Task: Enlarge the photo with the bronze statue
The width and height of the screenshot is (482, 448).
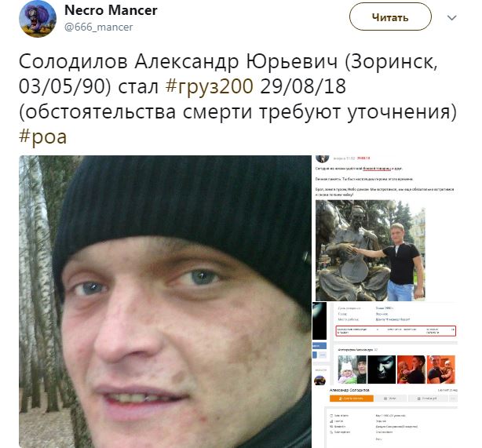Action: 371,250
